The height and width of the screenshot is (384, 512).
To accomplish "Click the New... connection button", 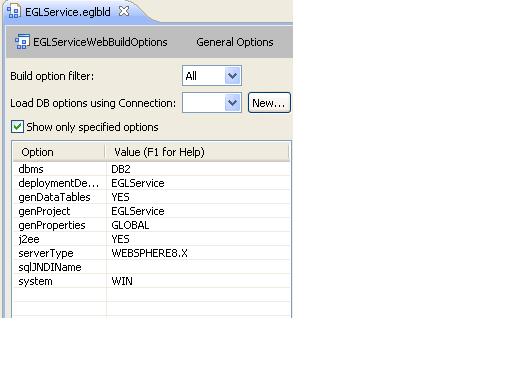I will click(x=269, y=103).
